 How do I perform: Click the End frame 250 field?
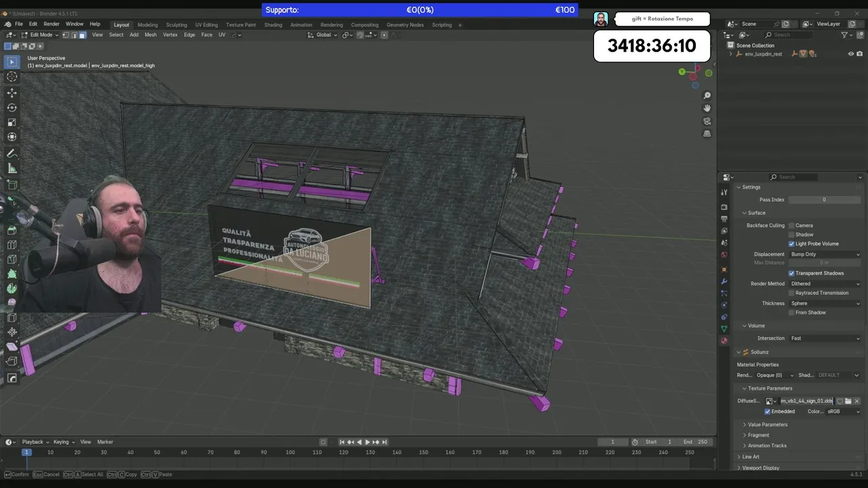(x=696, y=442)
